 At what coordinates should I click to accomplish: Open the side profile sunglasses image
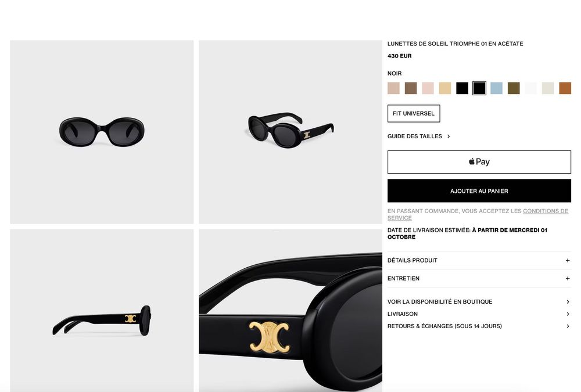102,311
